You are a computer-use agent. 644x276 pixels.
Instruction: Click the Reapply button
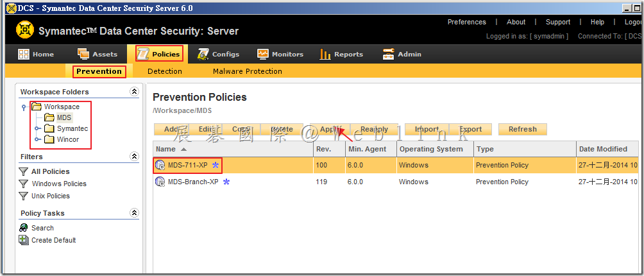(x=374, y=129)
